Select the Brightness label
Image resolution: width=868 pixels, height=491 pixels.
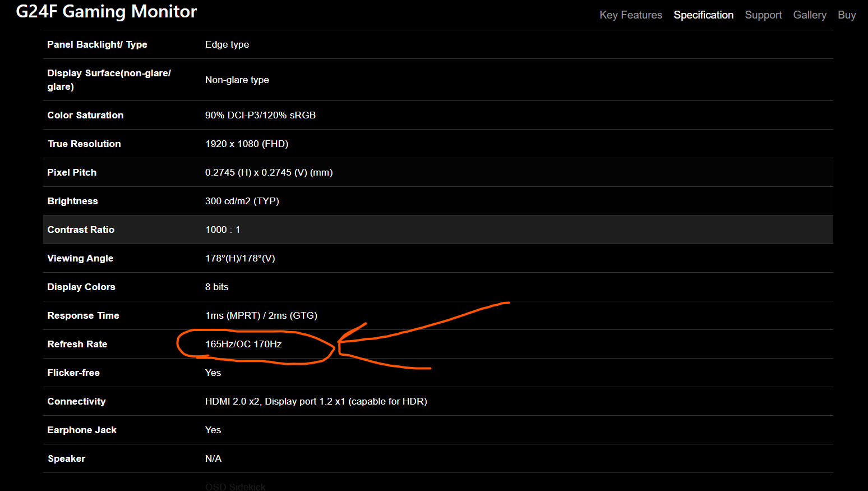point(72,201)
